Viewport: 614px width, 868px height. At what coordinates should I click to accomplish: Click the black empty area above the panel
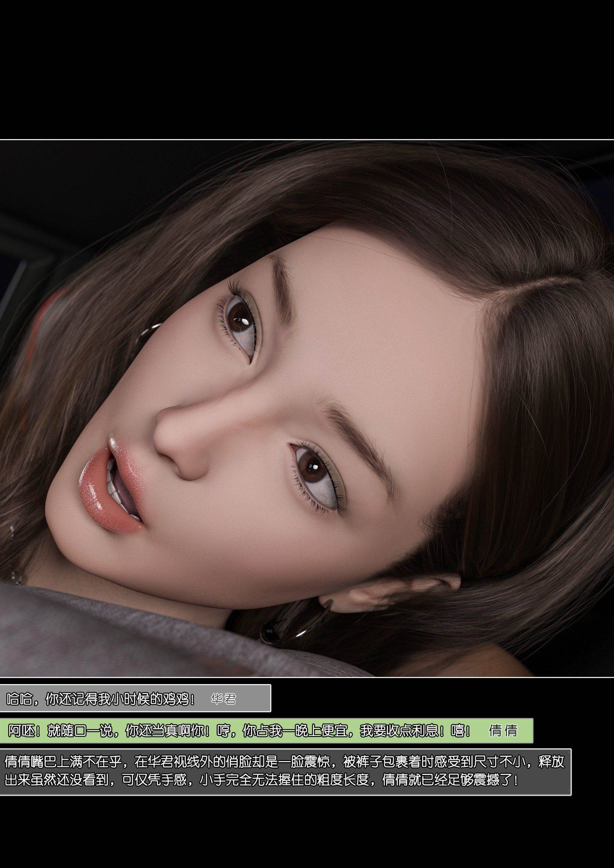tap(307, 68)
